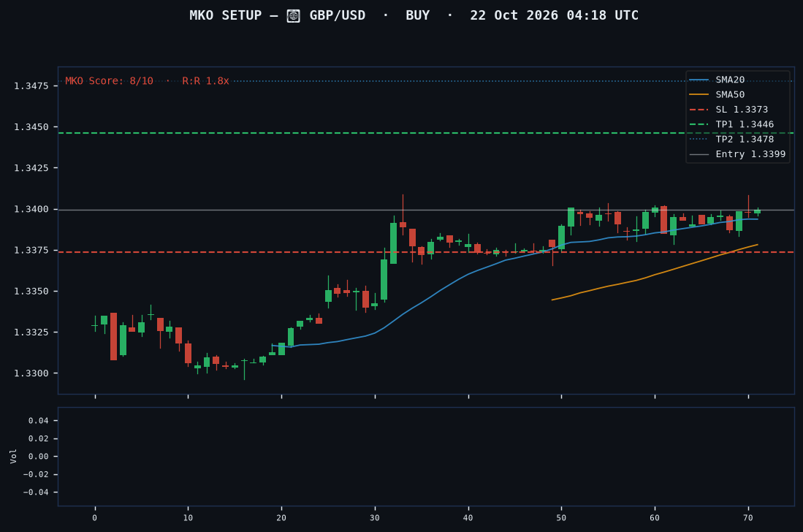803x532 pixels.
Task: Click the tallest green candle near bar 32
Action: tap(393, 243)
